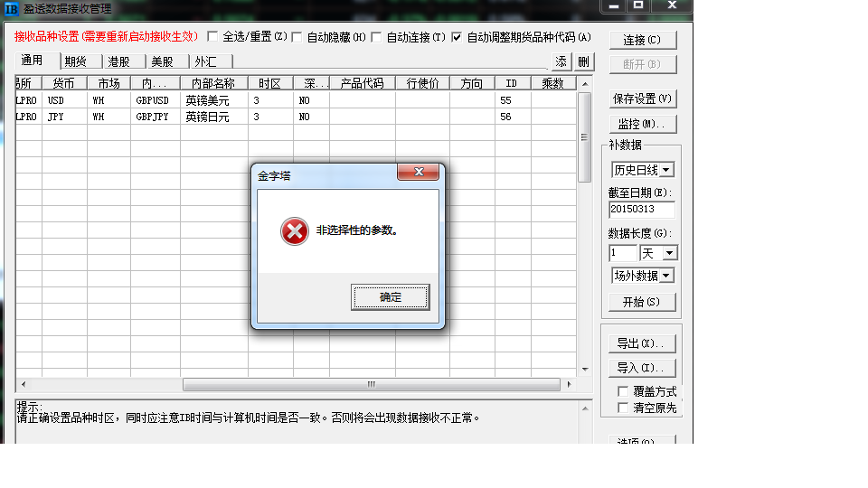The width and height of the screenshot is (868, 488).
Task: Tick the 清空原先 checkbox
Action: point(623,408)
